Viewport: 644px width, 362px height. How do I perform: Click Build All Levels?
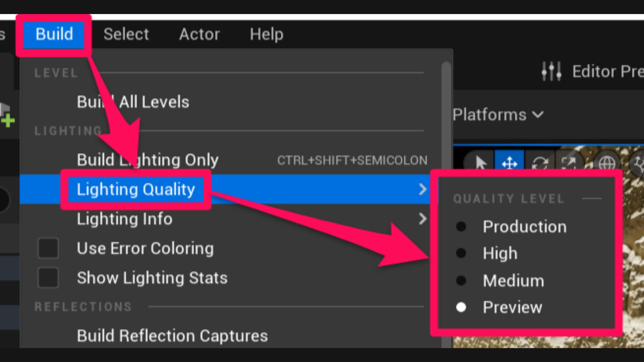point(133,102)
